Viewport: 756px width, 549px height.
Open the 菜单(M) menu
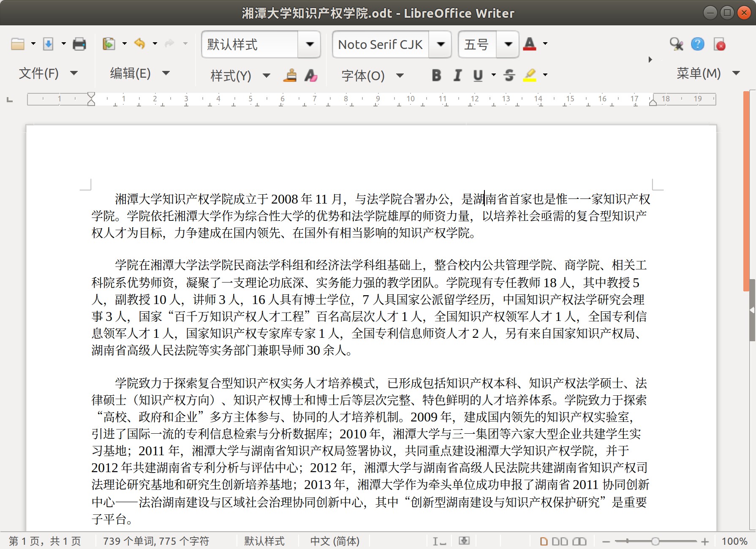tap(708, 73)
